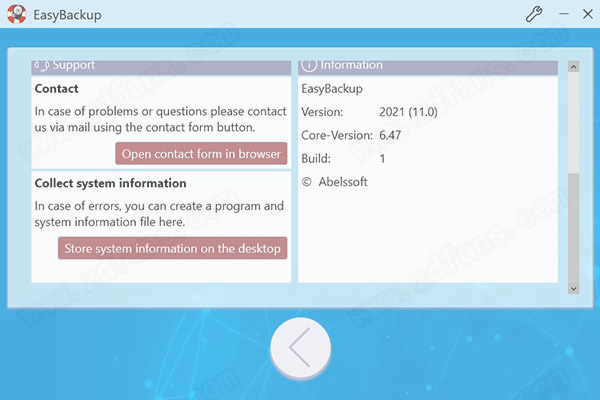Click 'Collect system information' heading
This screenshot has width=600, height=400.
[x=110, y=183]
